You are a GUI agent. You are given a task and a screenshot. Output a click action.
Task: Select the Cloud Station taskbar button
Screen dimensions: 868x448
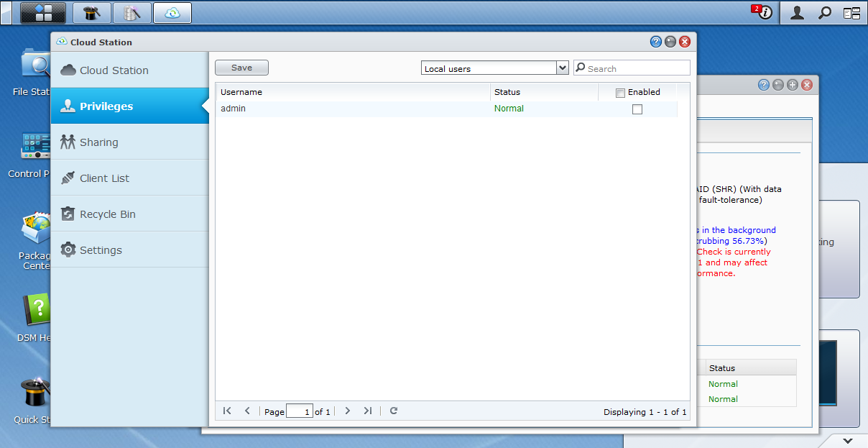[x=172, y=12]
